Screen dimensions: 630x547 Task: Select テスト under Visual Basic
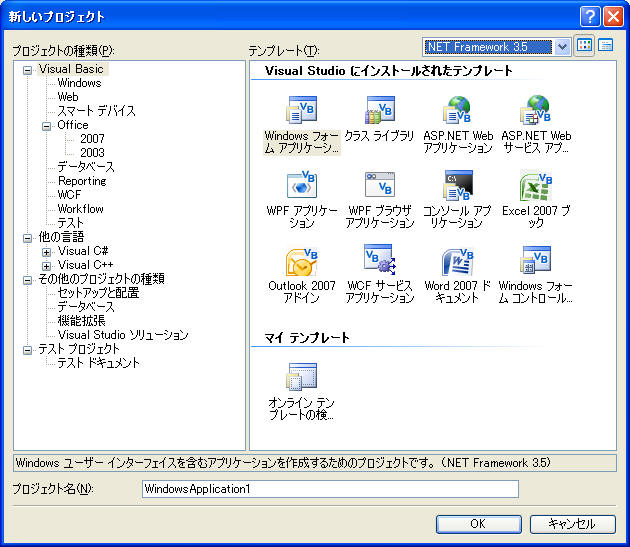pyautogui.click(x=71, y=223)
